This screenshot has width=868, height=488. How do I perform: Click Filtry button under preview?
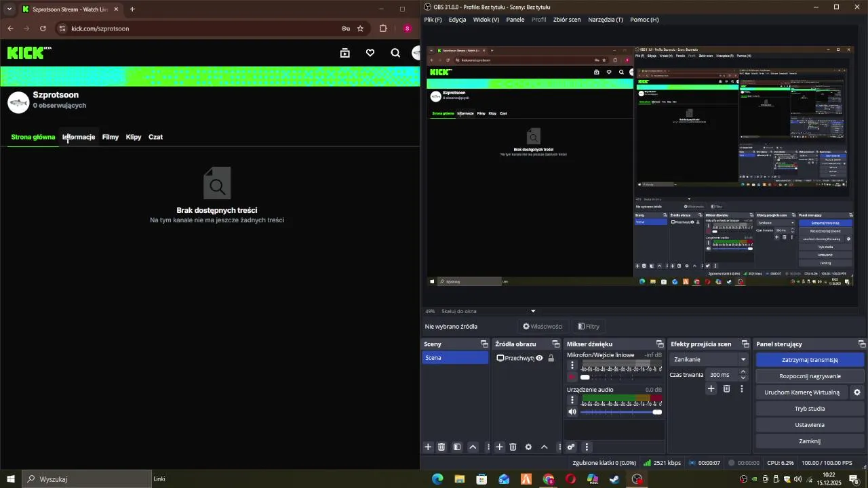point(589,327)
